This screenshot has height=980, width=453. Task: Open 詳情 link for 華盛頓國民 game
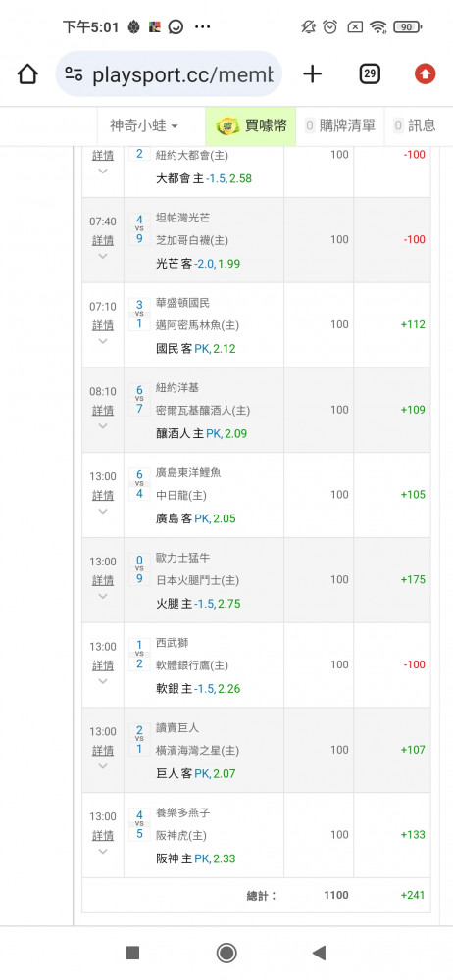point(103,325)
